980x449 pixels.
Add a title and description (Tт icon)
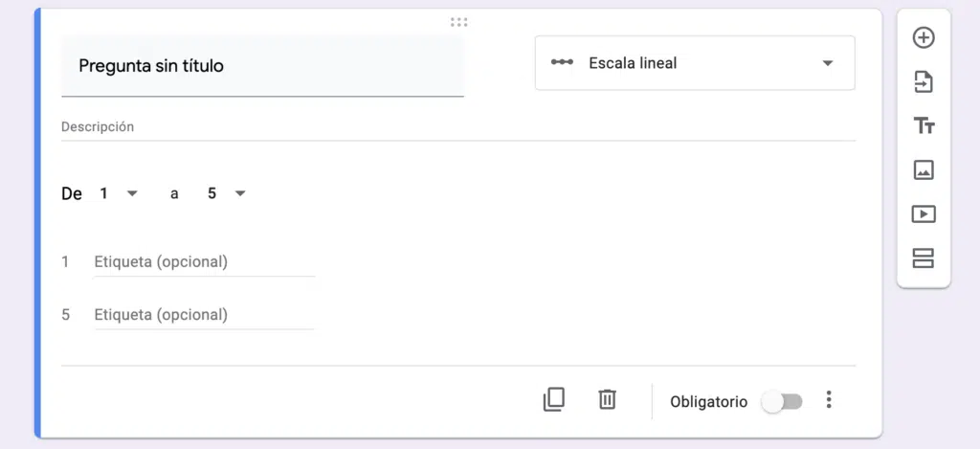pyautogui.click(x=923, y=125)
